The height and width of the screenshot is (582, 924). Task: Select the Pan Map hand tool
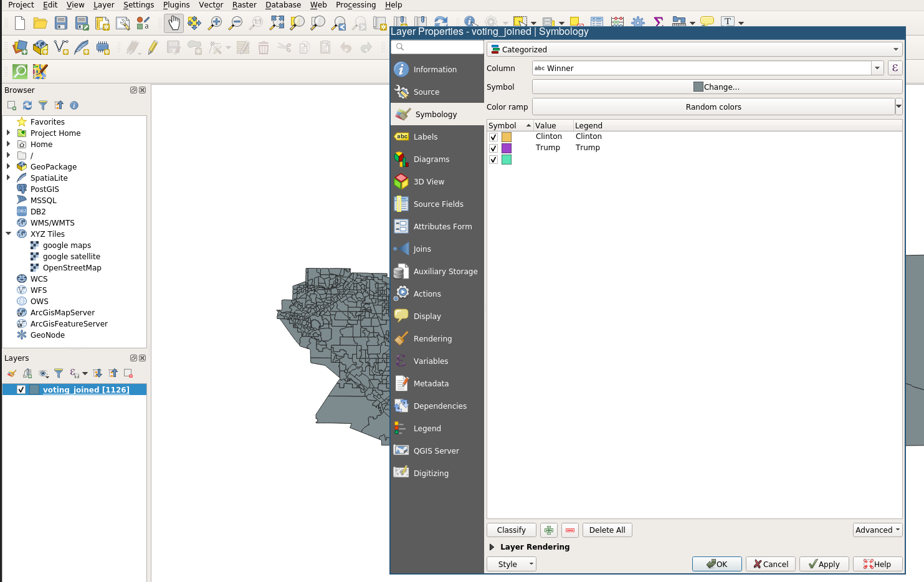174,24
